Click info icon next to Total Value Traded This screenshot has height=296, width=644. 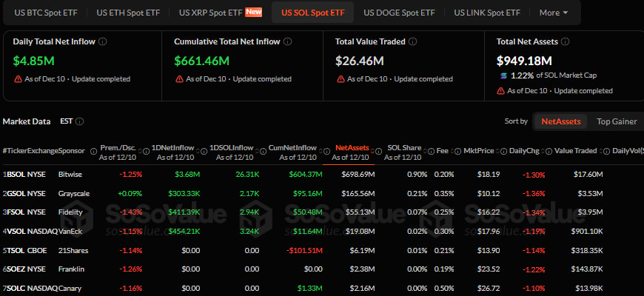pos(413,41)
